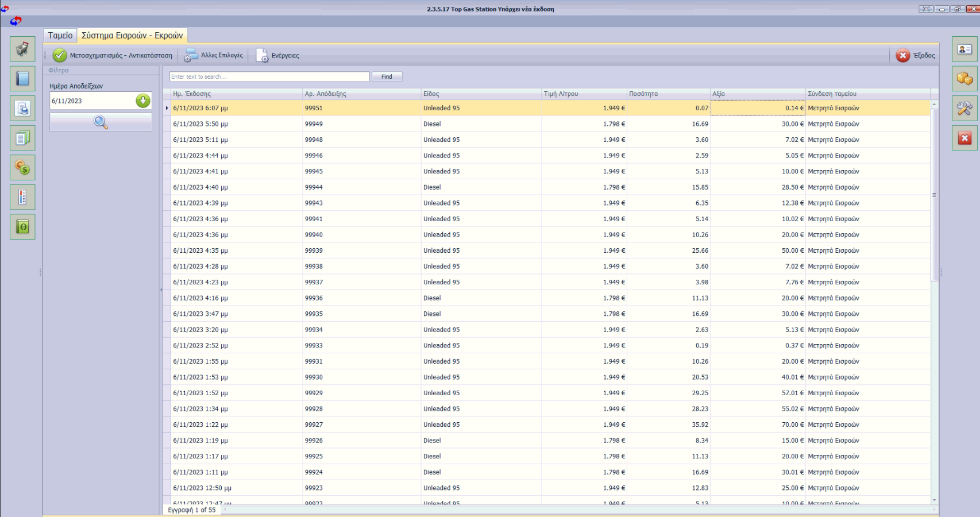Image resolution: width=980 pixels, height=517 pixels.
Task: Click the red X sidebar icon
Action: (964, 138)
